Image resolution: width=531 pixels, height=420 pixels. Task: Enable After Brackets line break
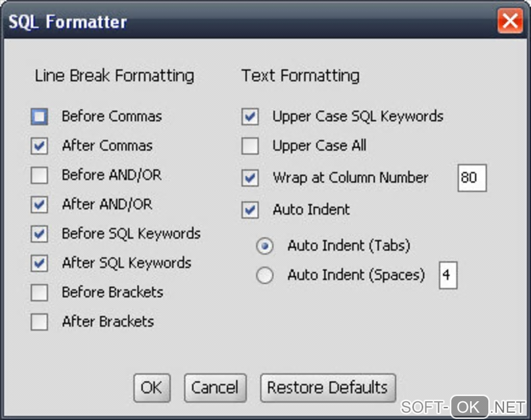click(x=40, y=322)
